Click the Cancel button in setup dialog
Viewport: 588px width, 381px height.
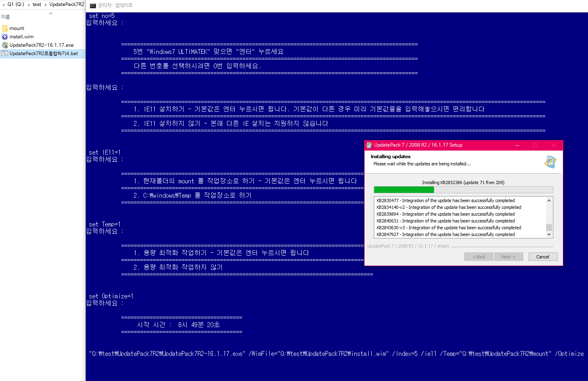[543, 257]
